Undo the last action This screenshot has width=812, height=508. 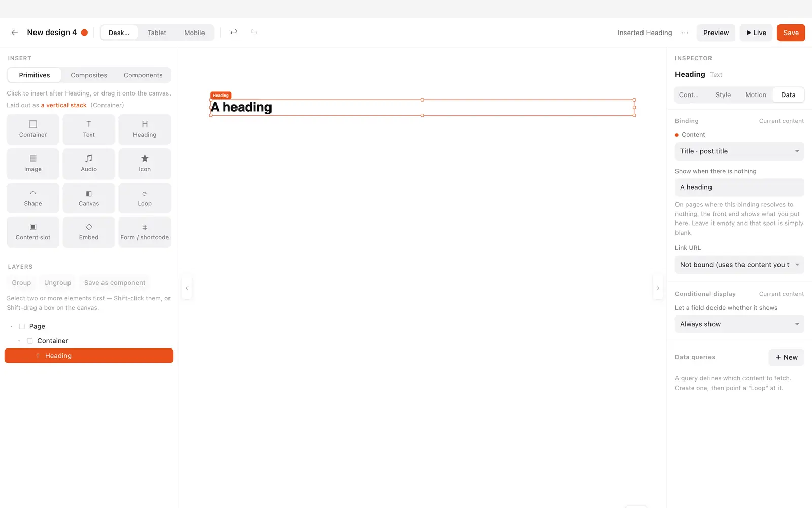pos(234,33)
